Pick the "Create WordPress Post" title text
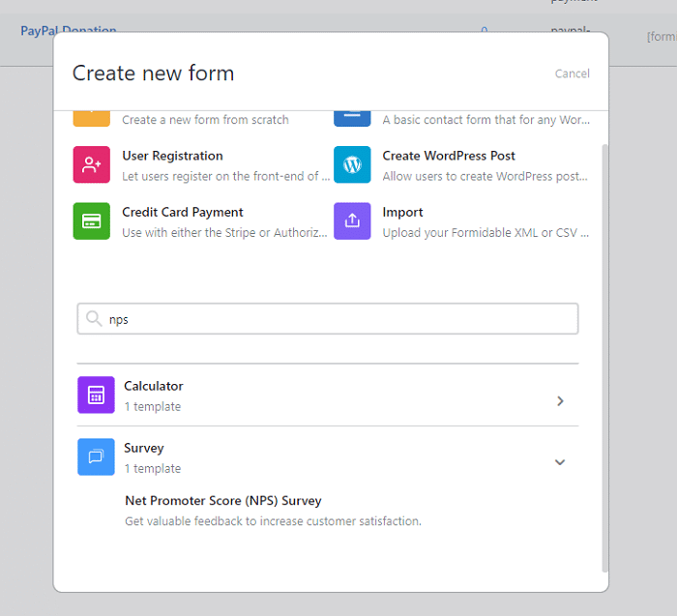This screenshot has width=677, height=616. point(449,156)
